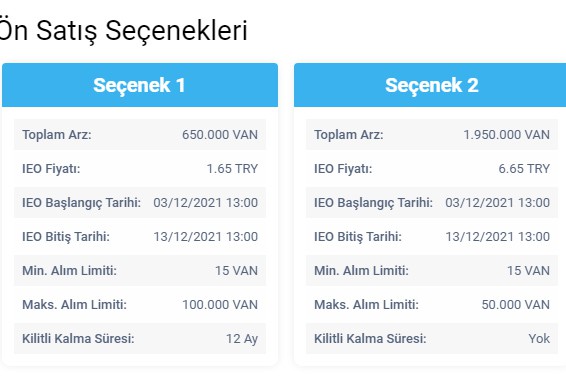Click the 1.950.000 VAN total supply value
The height and width of the screenshot is (377, 566).
tap(506, 135)
